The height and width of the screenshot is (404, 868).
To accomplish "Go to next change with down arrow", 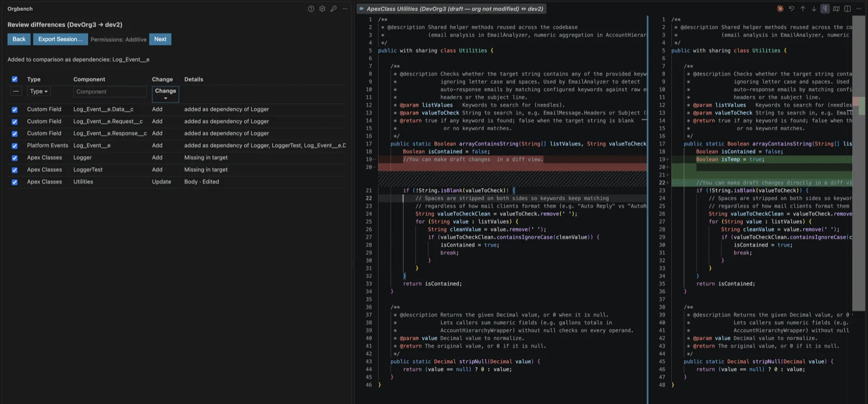I will tap(814, 9).
